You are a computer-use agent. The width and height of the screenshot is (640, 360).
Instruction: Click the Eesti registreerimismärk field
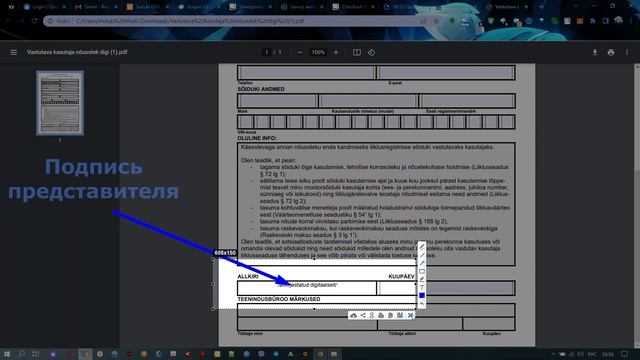click(x=467, y=101)
